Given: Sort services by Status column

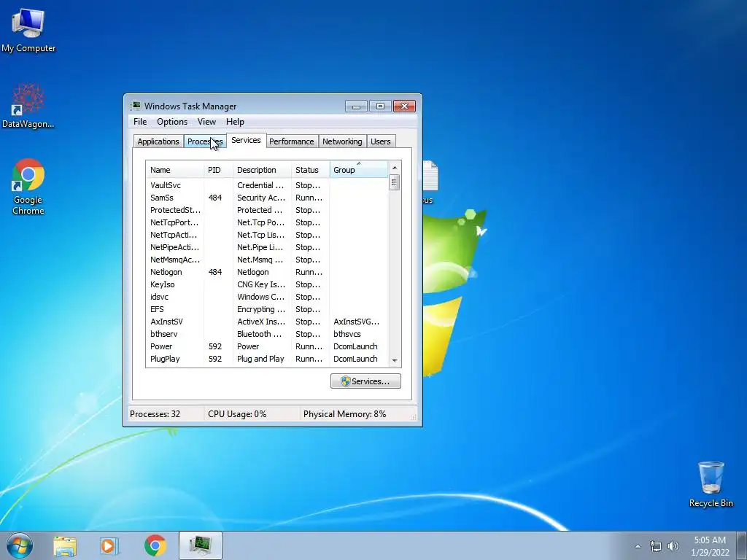Looking at the screenshot, I should point(310,170).
